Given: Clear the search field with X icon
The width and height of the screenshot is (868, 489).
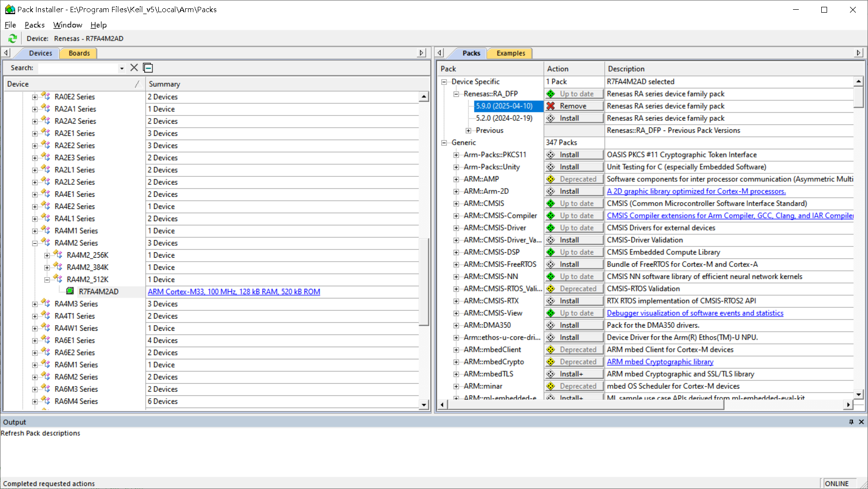Looking at the screenshot, I should click(134, 68).
